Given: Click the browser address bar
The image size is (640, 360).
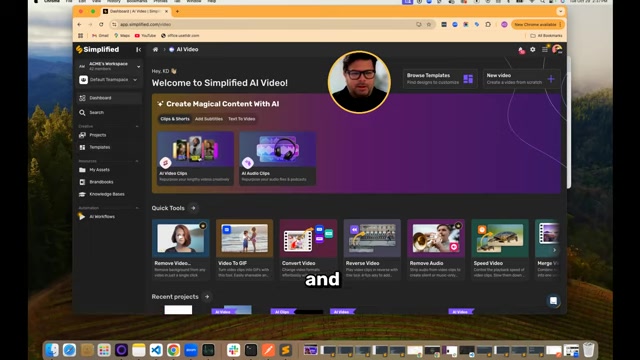Looking at the screenshot, I should (x=265, y=24).
